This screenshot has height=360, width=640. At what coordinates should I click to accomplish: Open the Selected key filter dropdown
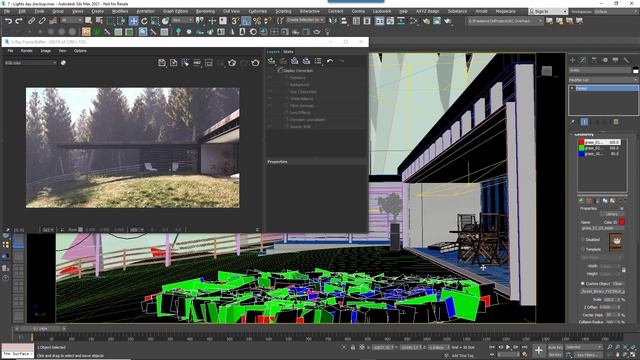coord(583,347)
